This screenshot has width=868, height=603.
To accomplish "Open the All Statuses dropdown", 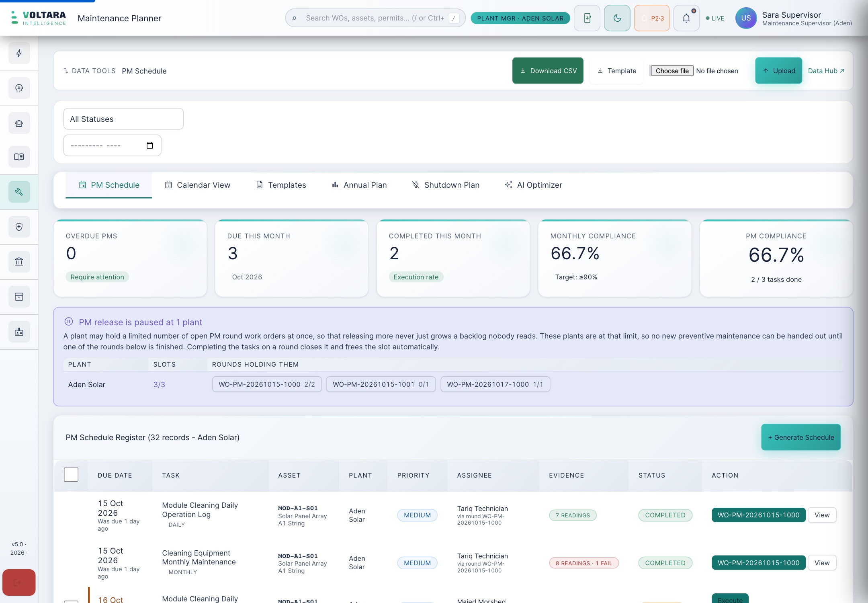I will 123,119.
